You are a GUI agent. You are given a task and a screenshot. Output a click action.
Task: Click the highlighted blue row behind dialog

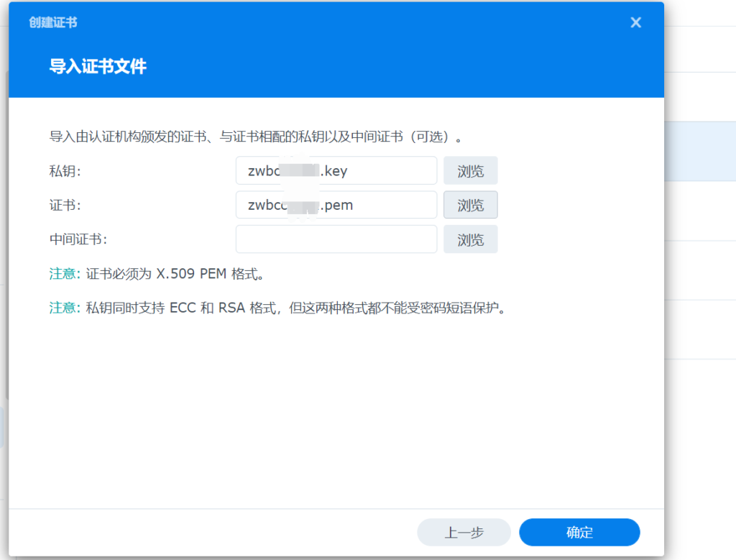click(699, 151)
